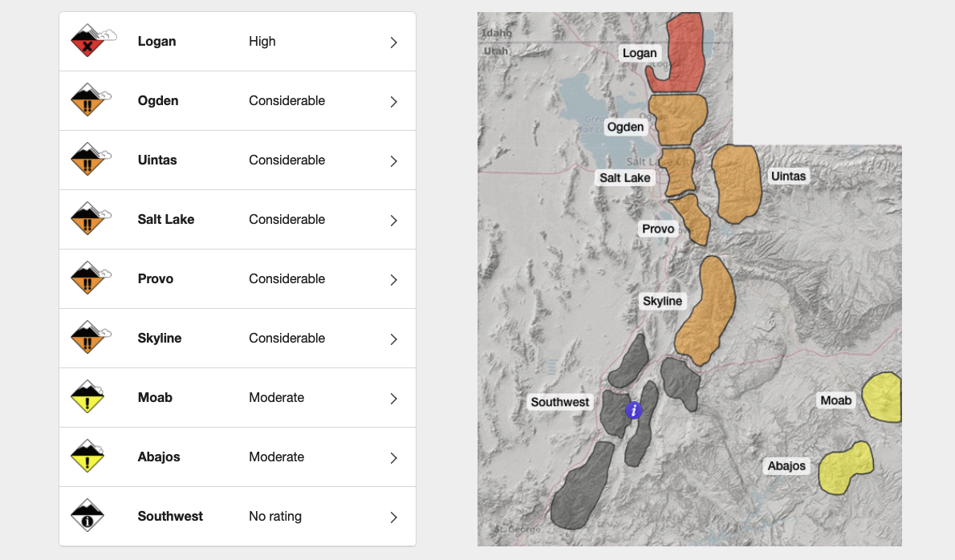Click the Abajos yellow danger icon
This screenshot has width=955, height=560.
pos(87,457)
